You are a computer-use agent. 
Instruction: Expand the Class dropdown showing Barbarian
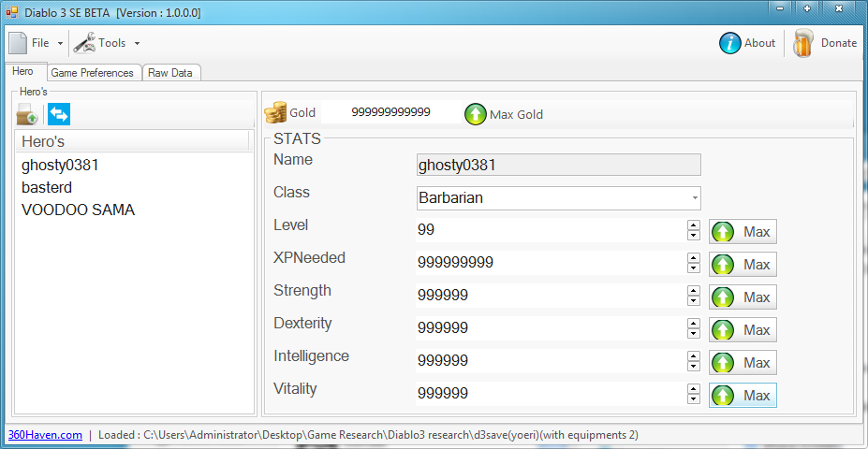559,198
